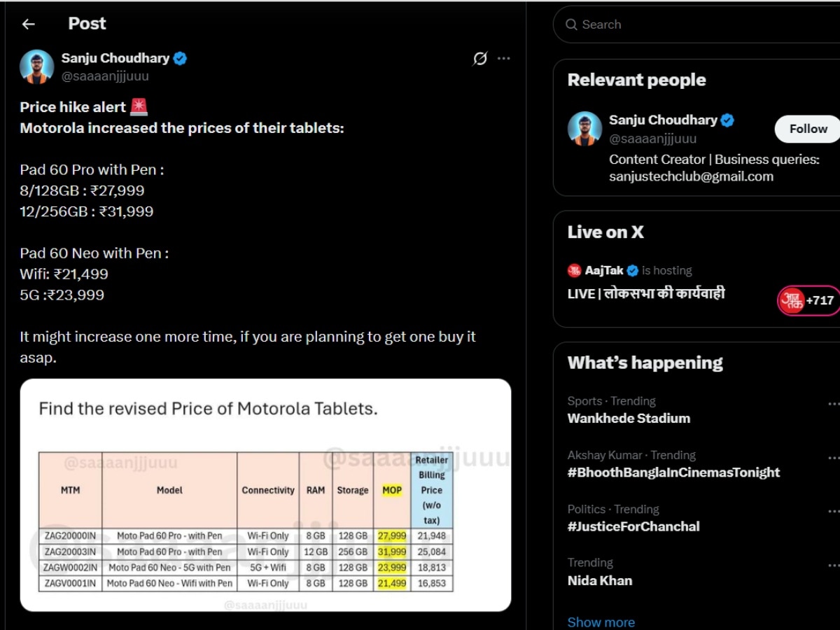Open #BhoothBanglaInCinemasTonight trend

[x=673, y=472]
